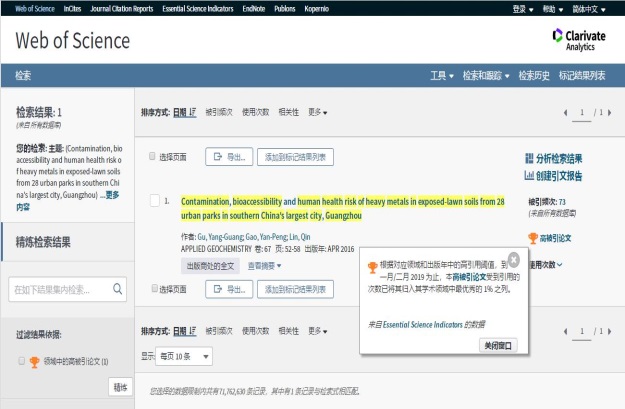
Task: Click the 精炼检索结果 sidebar heading
Action: (x=43, y=242)
